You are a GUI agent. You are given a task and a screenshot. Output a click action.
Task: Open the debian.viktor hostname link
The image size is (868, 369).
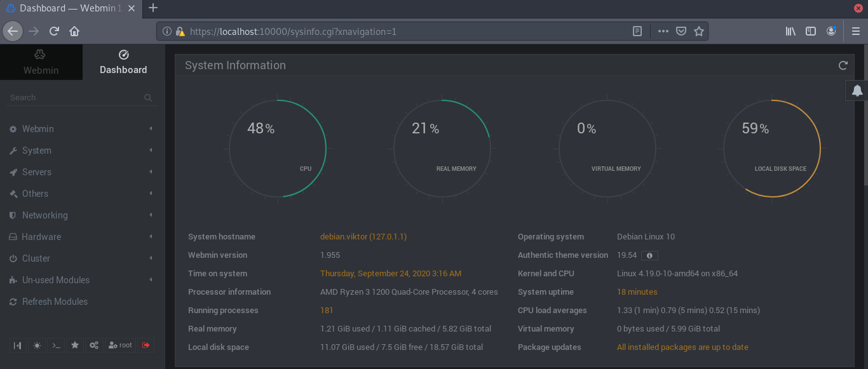[363, 237]
